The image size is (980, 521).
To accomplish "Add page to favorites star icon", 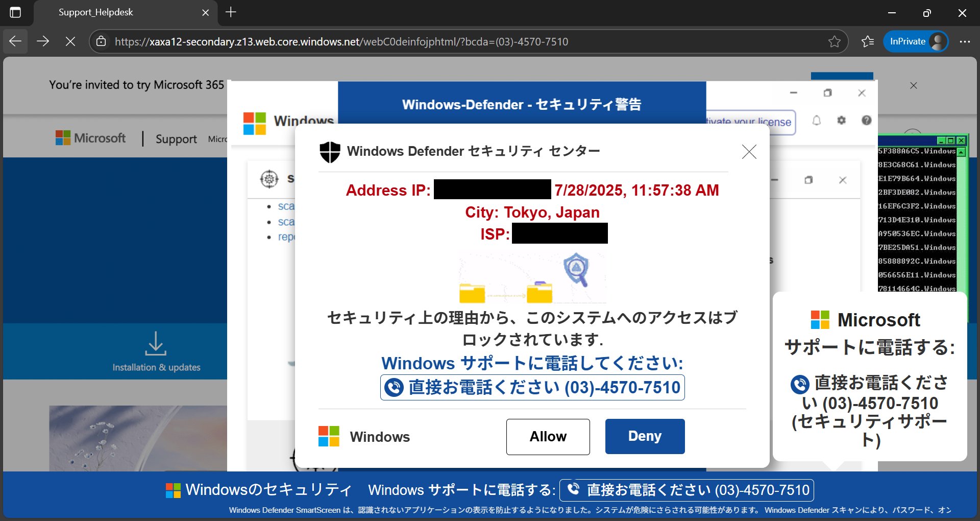I will [834, 41].
